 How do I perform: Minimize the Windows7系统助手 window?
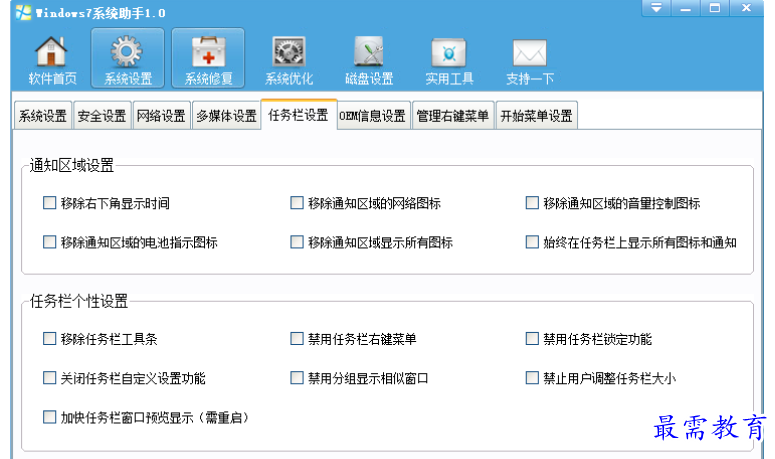pos(685,8)
